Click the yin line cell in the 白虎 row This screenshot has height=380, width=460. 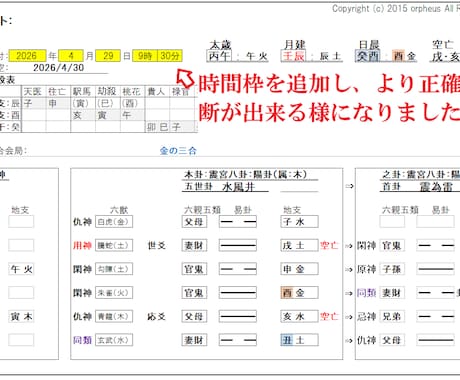click(x=238, y=222)
